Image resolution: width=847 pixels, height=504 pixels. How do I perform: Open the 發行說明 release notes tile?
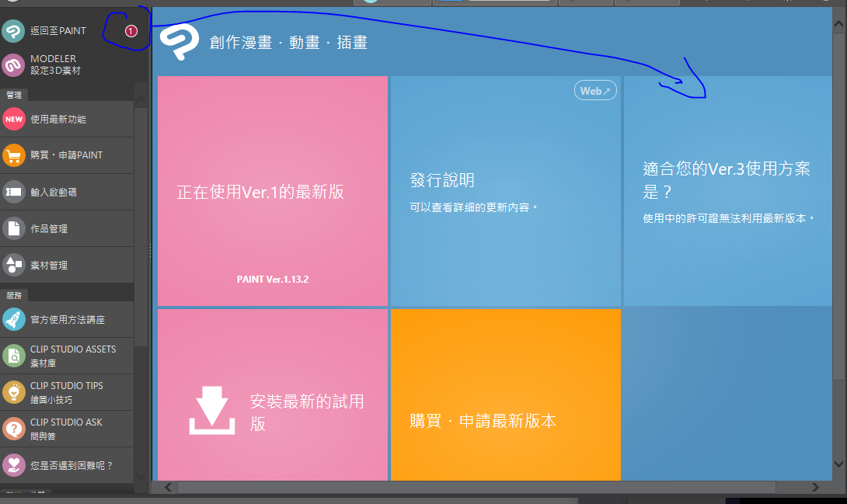(506, 191)
